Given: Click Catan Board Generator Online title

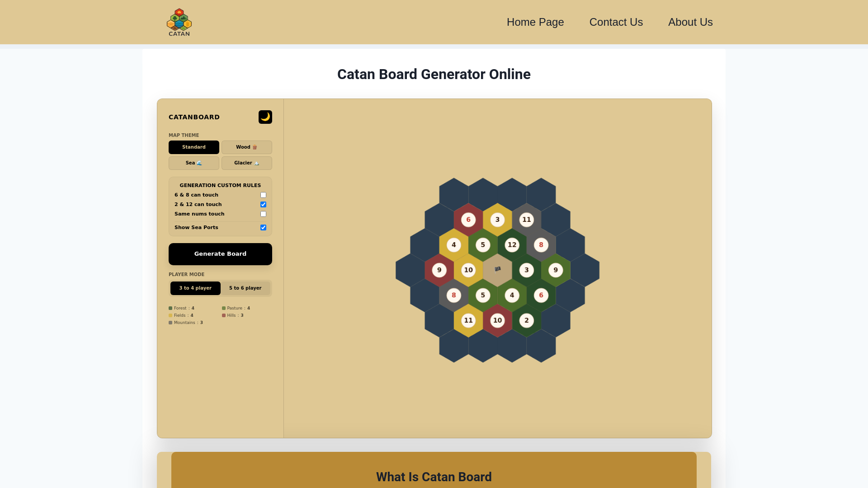Looking at the screenshot, I should click(x=434, y=75).
